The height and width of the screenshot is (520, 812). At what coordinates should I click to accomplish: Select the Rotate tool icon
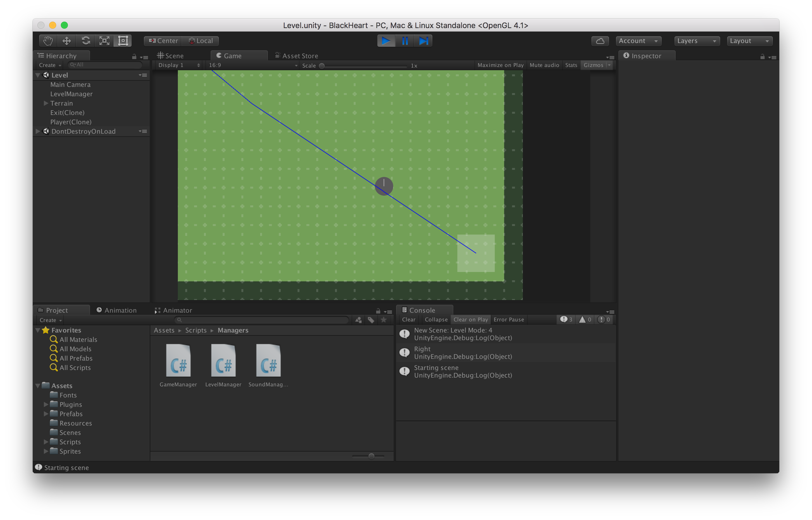pyautogui.click(x=85, y=41)
